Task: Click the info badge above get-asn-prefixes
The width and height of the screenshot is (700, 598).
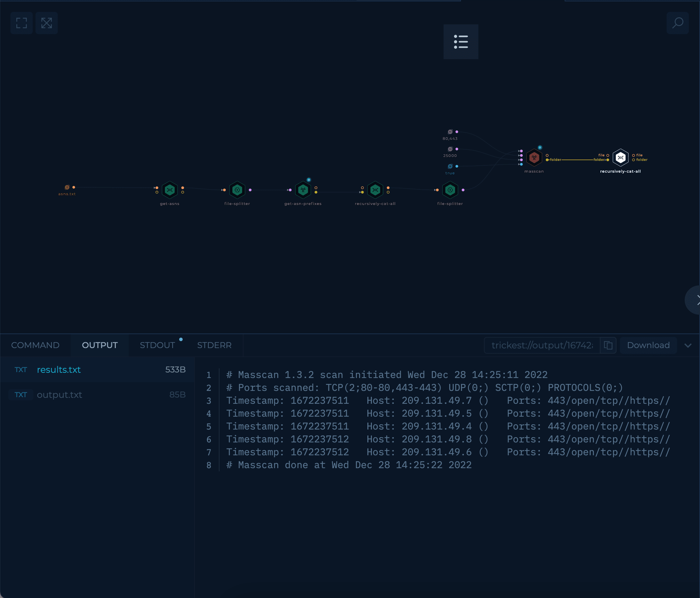Action: pos(309,180)
